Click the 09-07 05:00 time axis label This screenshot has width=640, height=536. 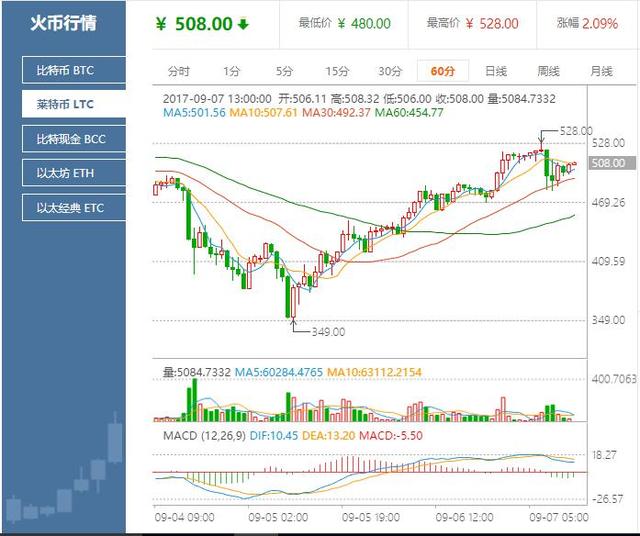(x=559, y=517)
